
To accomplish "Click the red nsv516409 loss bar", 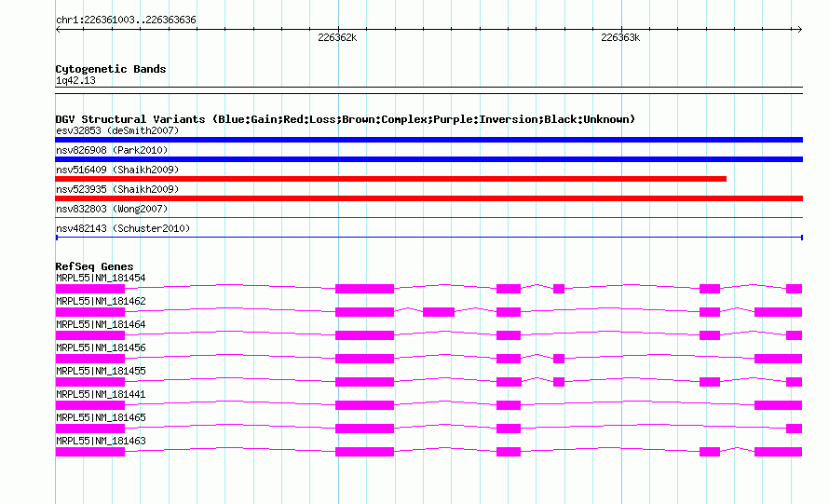I will tap(390, 179).
